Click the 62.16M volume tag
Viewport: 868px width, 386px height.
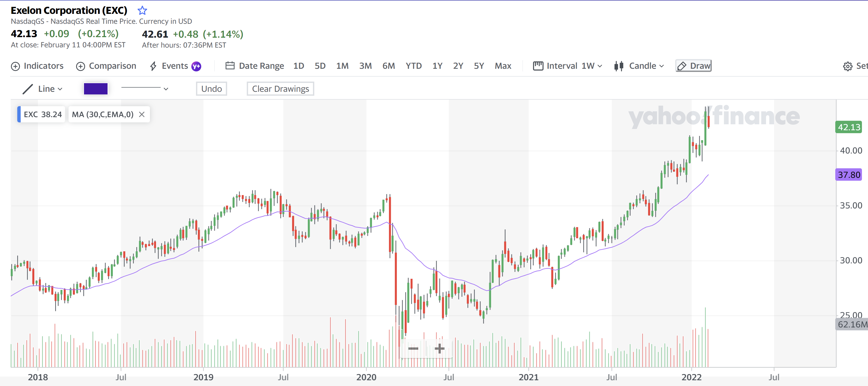click(852, 324)
